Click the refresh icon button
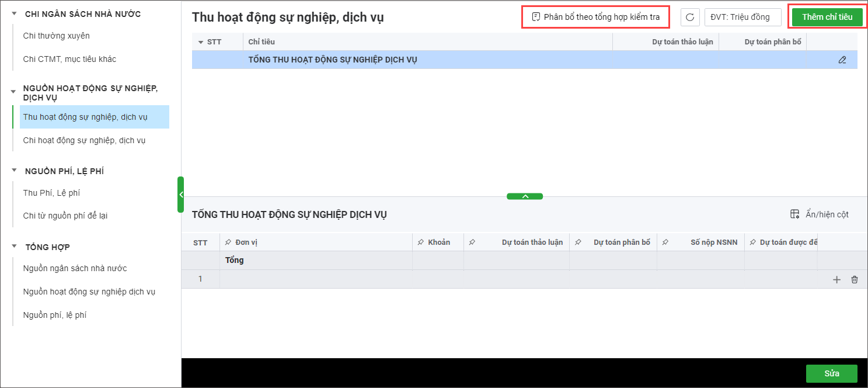 (x=690, y=17)
